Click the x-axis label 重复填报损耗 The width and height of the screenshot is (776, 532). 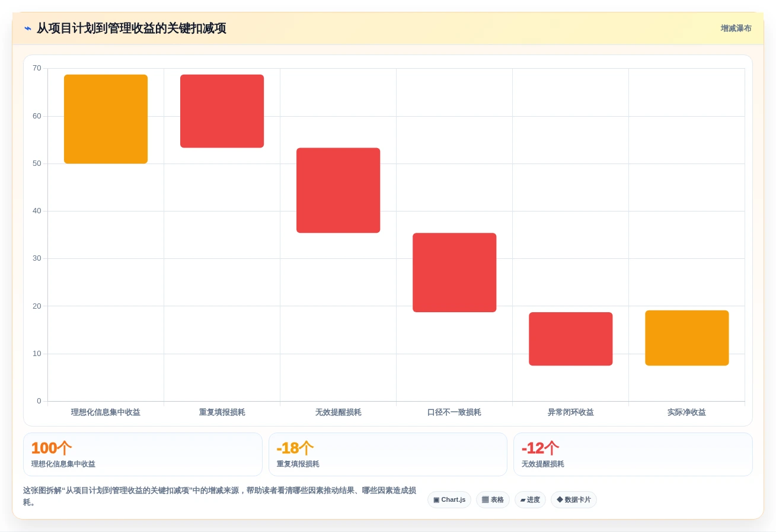coord(222,412)
